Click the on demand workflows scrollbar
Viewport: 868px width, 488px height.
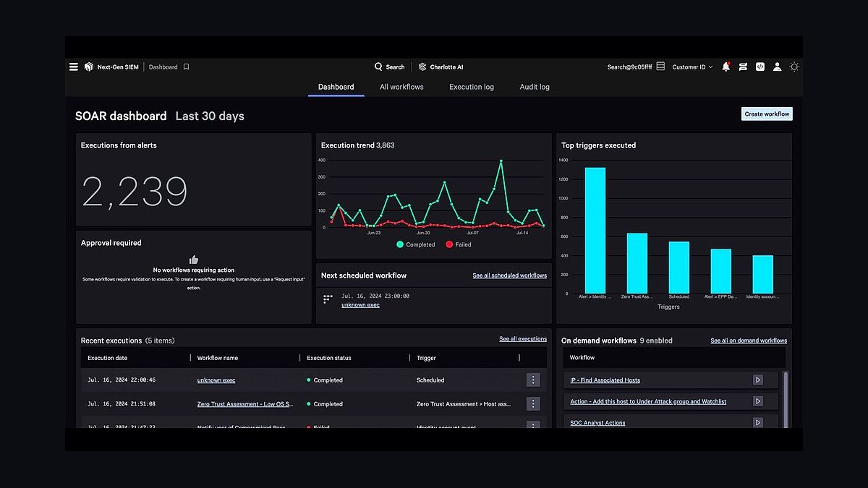click(x=786, y=398)
